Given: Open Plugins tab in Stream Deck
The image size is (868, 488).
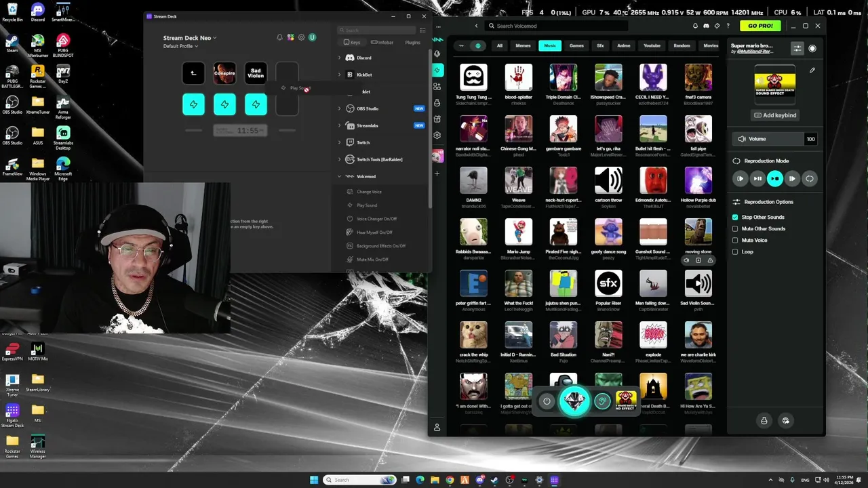Looking at the screenshot, I should tap(412, 42).
